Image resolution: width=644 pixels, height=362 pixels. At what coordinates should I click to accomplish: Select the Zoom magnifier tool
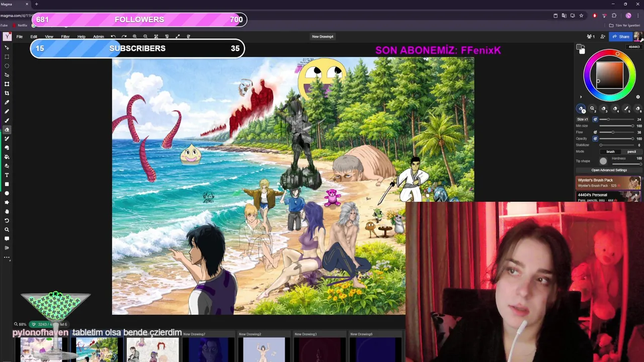(7, 229)
